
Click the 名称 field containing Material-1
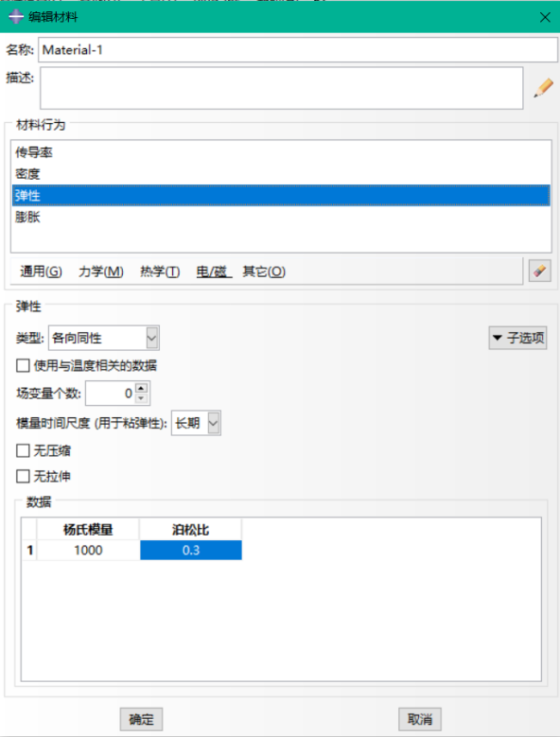(298, 50)
